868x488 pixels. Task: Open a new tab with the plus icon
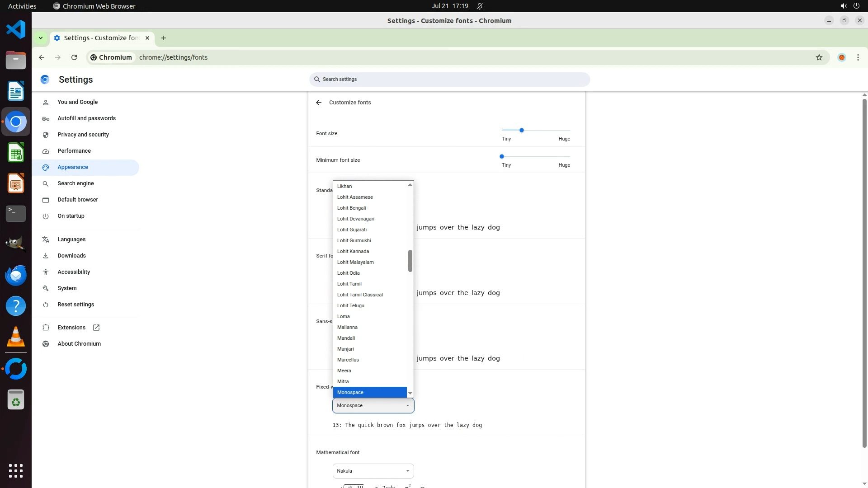coord(164,38)
